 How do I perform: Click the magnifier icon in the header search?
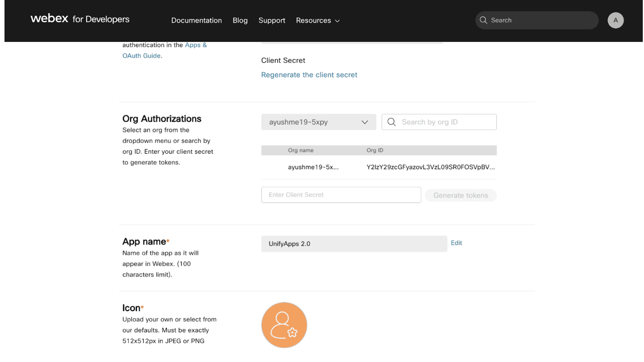point(483,20)
